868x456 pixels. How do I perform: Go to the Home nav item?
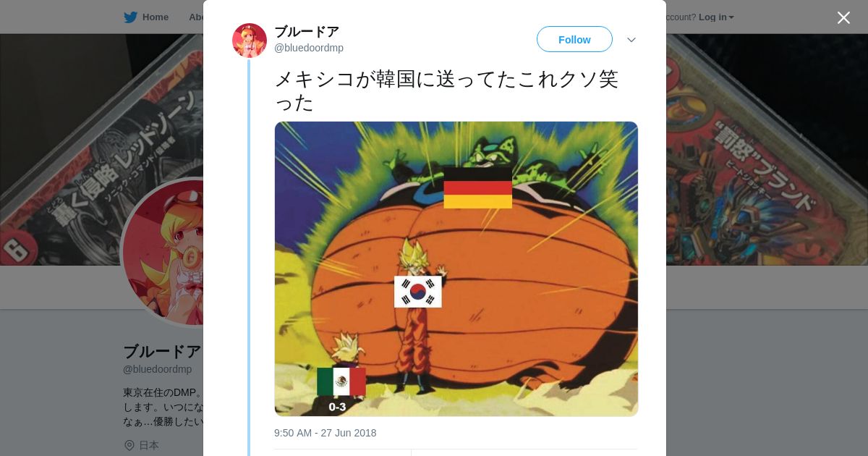146,17
